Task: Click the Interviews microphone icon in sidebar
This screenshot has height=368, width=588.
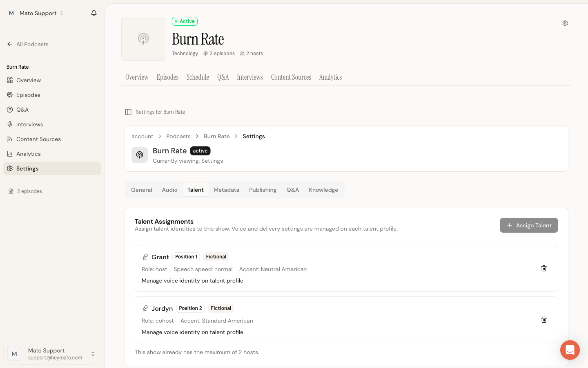Action: tap(10, 124)
